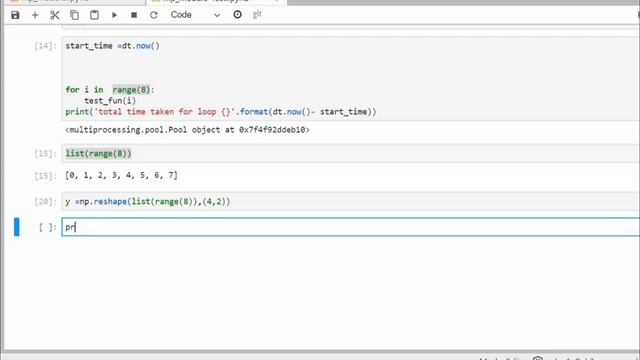640x360 pixels.
Task: Paste the cell from the clipboard
Action: [94, 15]
